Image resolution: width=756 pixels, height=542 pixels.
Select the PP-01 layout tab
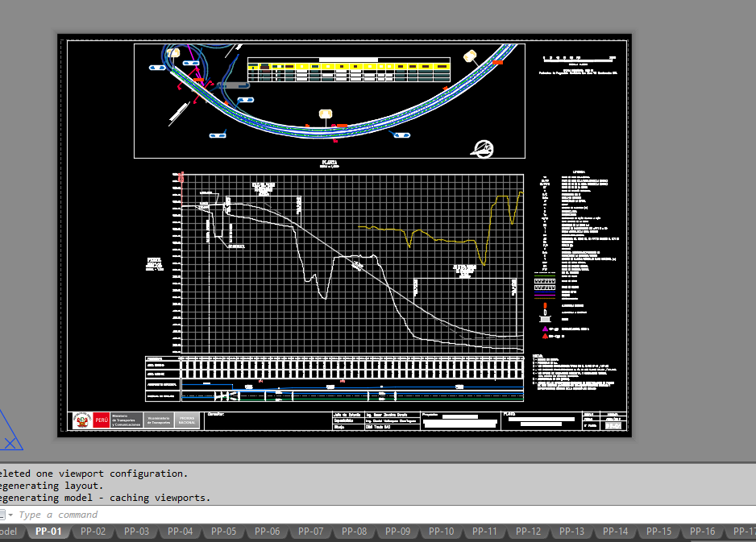pyautogui.click(x=48, y=532)
